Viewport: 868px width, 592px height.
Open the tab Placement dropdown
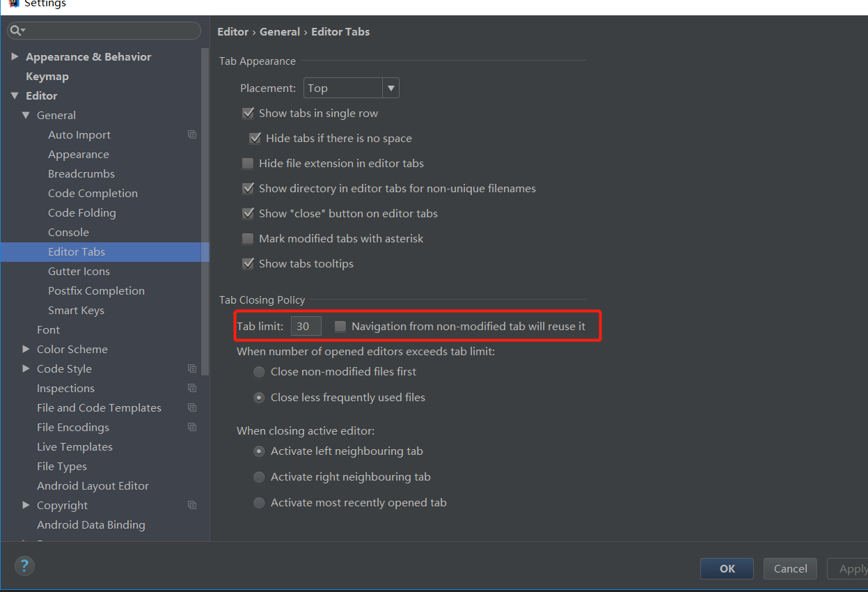(x=351, y=88)
